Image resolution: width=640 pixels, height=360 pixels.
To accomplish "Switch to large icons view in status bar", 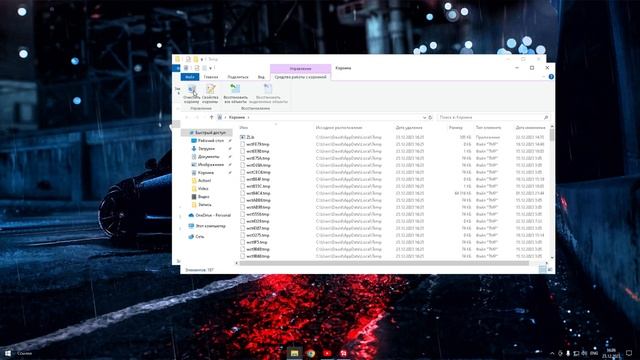I will pyautogui.click(x=550, y=269).
